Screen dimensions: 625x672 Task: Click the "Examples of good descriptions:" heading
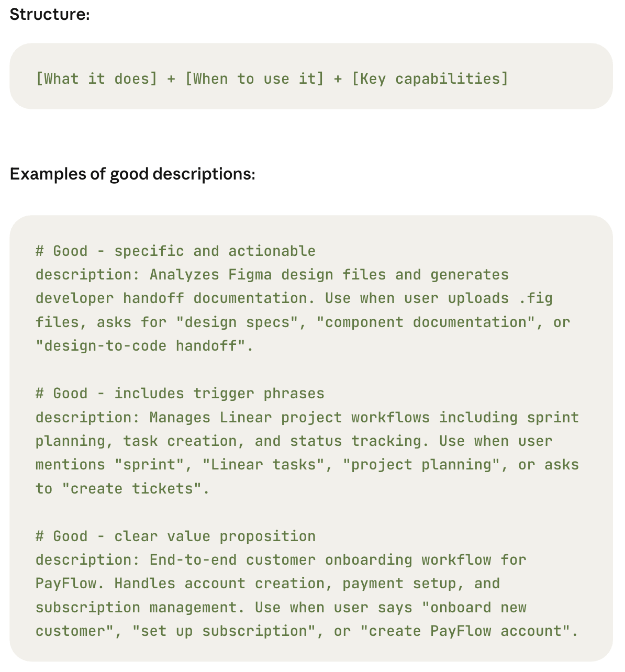tap(132, 174)
